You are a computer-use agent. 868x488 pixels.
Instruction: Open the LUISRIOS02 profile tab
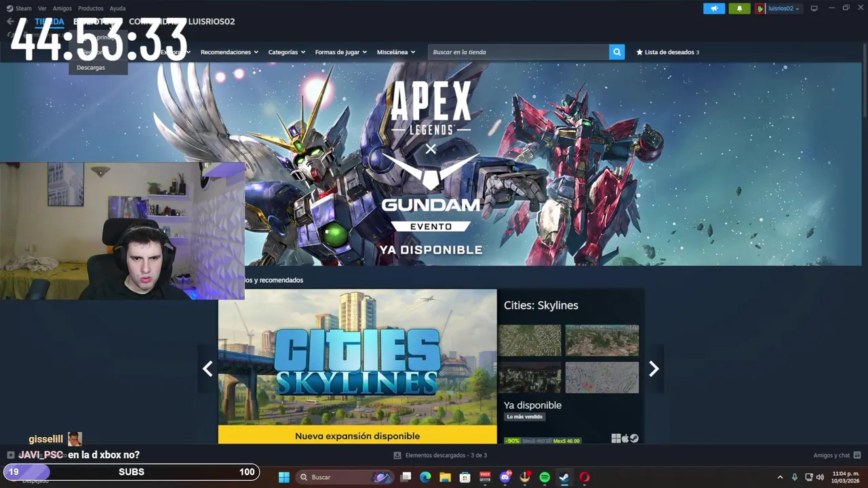(212, 22)
